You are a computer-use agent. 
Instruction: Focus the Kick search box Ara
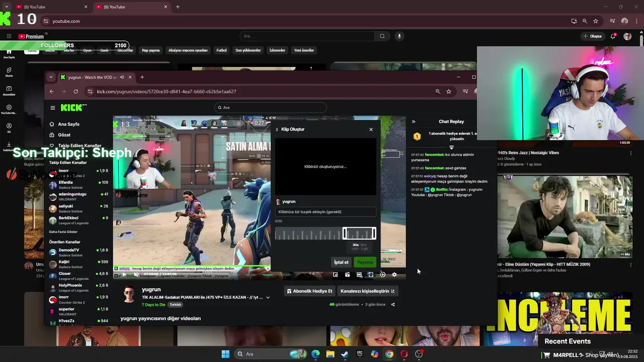coord(271,108)
